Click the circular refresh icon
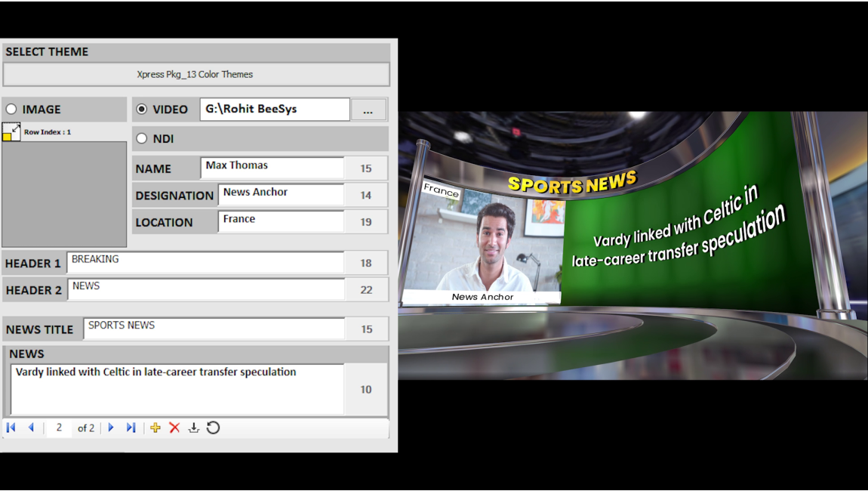This screenshot has width=868, height=491. [214, 428]
